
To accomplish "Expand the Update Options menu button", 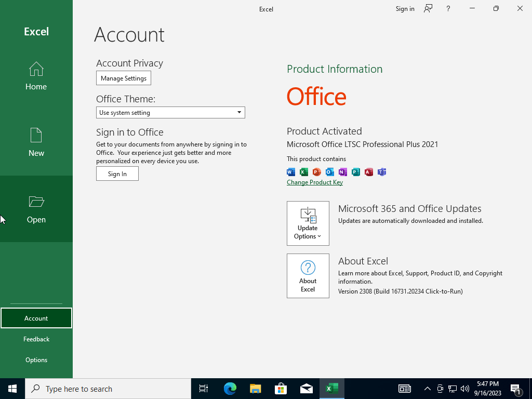I will (x=308, y=223).
